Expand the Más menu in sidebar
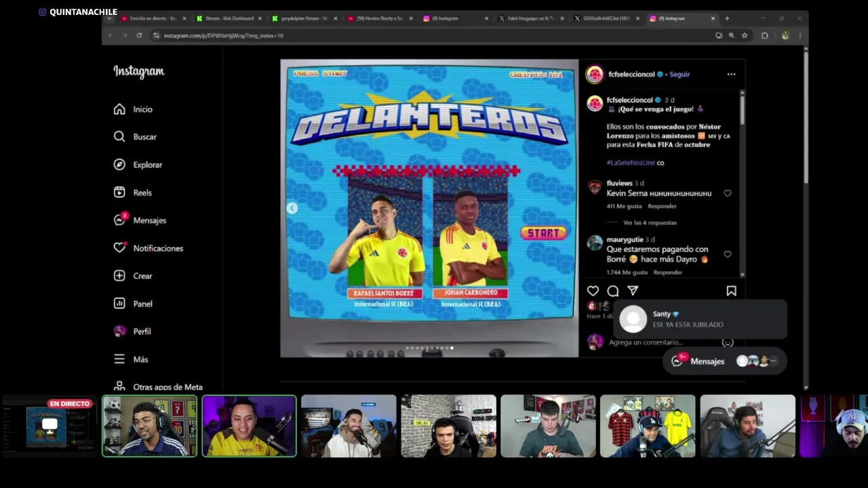 (131, 359)
